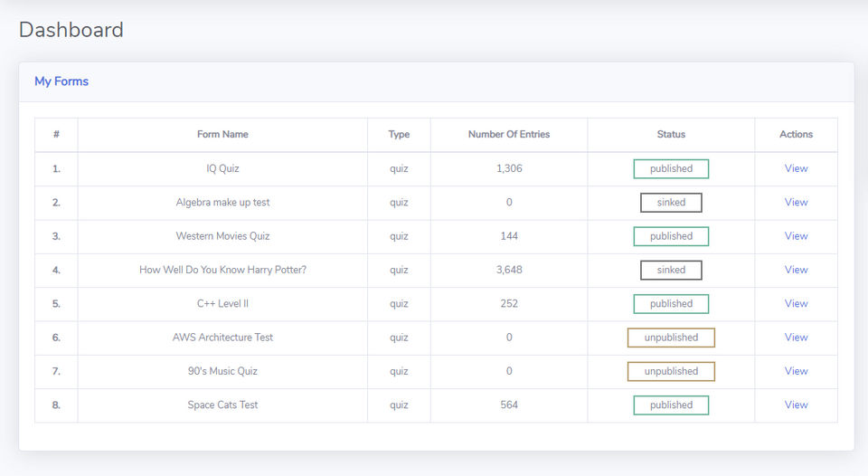Click the Western Movies Quiz name

222,236
